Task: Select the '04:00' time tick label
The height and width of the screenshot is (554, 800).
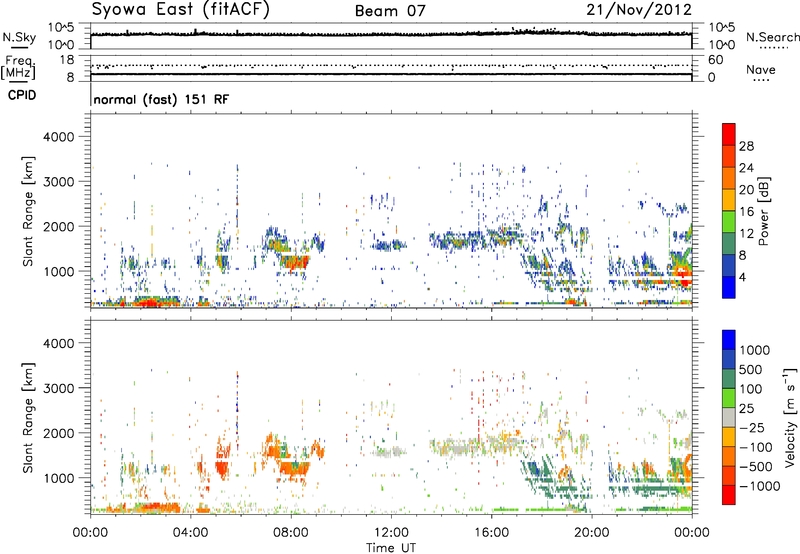Action: coord(190,533)
